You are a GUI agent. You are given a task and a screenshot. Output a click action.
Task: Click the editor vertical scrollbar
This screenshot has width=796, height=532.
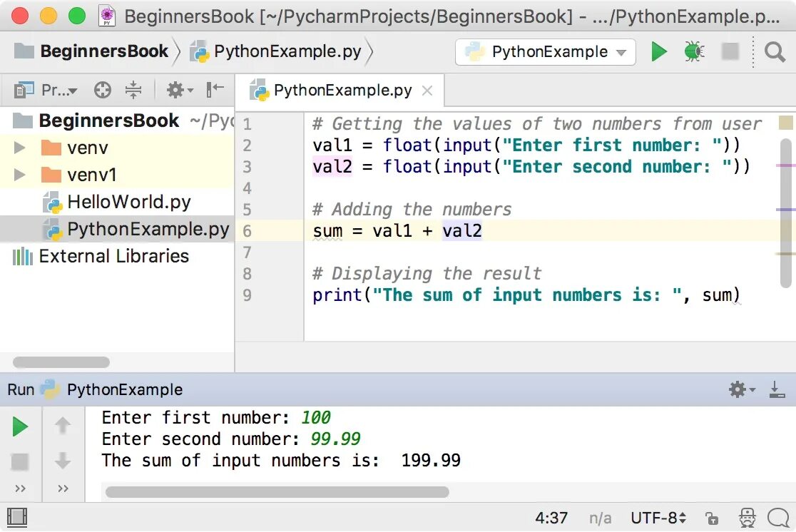pos(786,213)
